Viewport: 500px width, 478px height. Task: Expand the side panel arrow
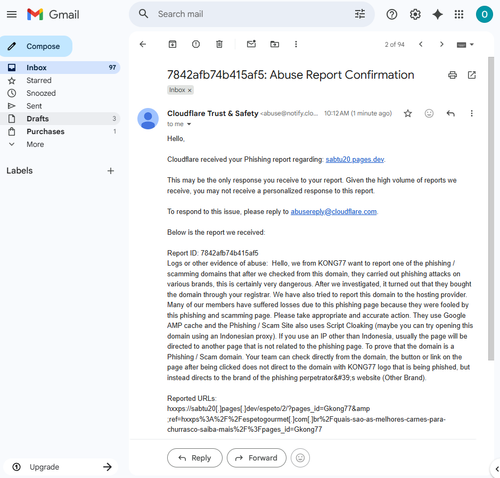click(x=496, y=469)
